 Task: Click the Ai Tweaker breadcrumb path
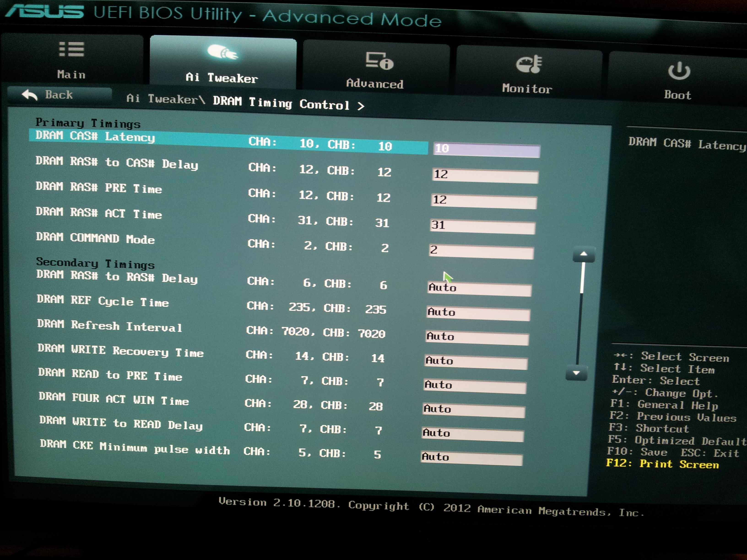[x=165, y=99]
